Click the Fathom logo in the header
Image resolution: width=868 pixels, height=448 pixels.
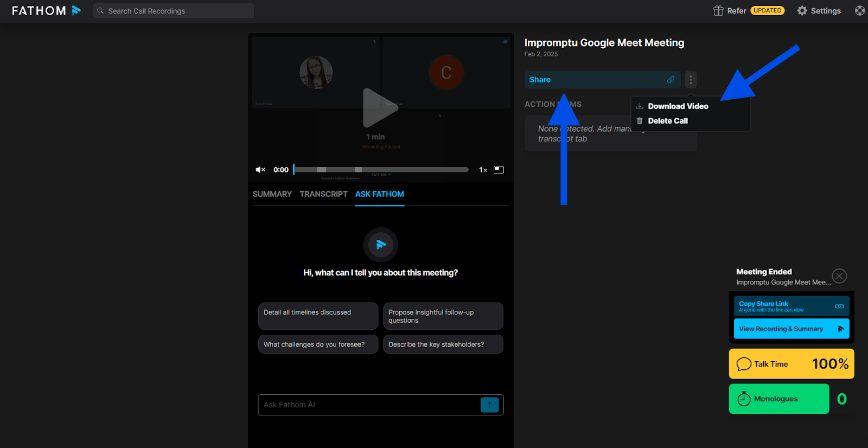click(x=46, y=11)
